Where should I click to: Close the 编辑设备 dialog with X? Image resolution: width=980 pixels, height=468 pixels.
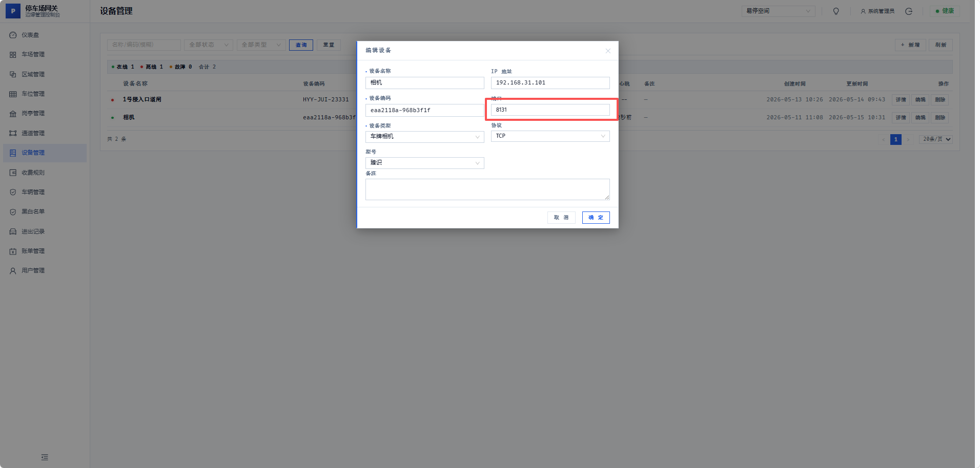608,51
